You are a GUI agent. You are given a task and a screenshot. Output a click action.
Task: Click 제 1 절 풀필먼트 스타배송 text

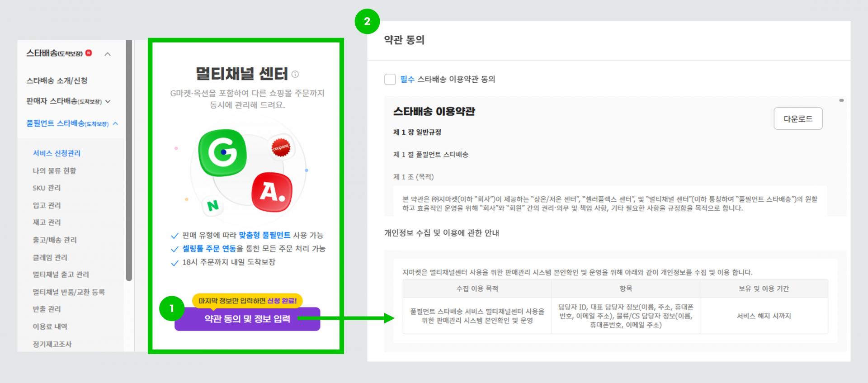431,155
